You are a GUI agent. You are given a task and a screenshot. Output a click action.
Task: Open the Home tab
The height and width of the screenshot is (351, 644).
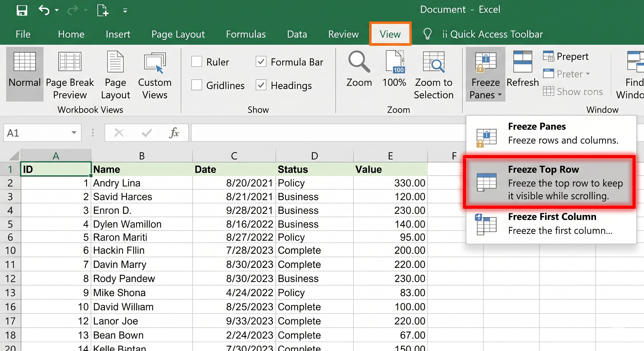pyautogui.click(x=71, y=34)
